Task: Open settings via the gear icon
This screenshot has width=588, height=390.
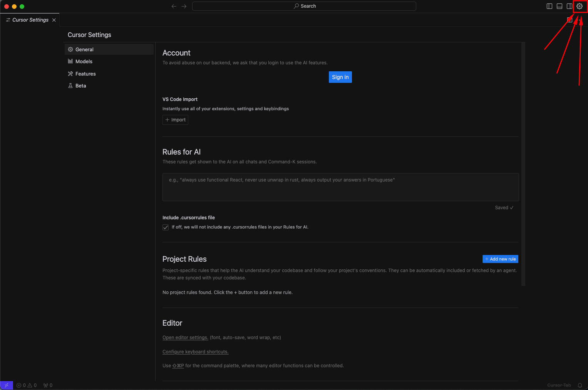Action: (580, 6)
